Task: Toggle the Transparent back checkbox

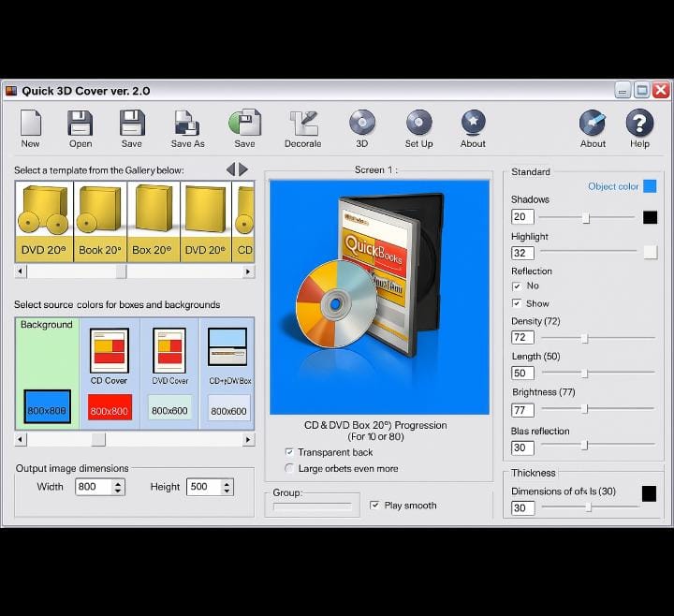Action: [288, 452]
